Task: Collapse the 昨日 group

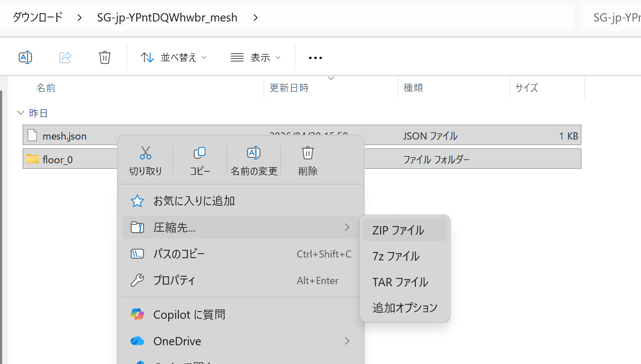Action: pos(21,113)
